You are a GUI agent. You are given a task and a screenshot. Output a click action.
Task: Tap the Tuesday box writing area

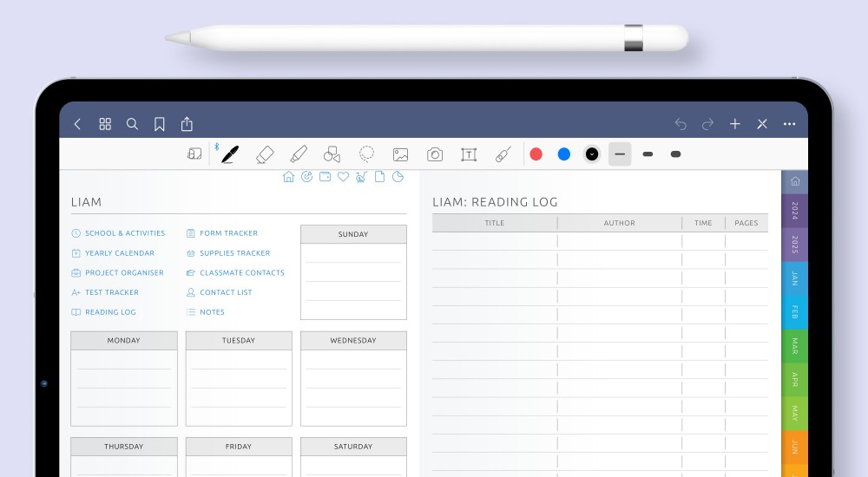pyautogui.click(x=239, y=388)
